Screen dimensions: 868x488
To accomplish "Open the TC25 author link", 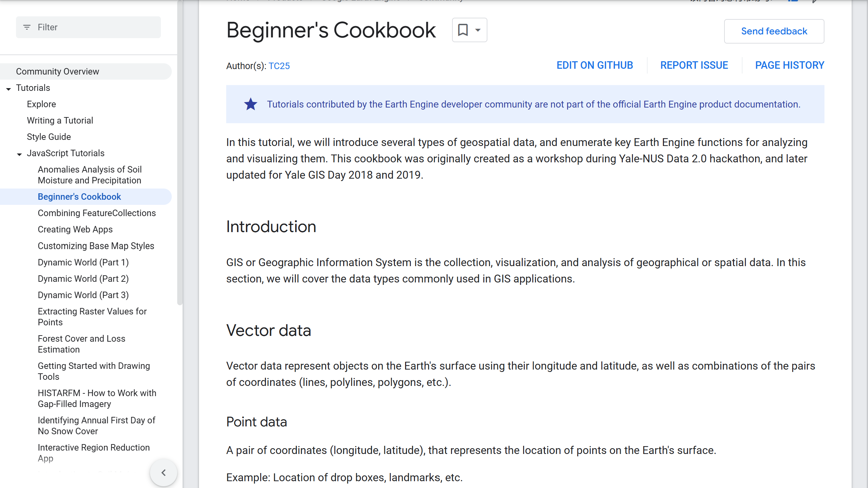I will pyautogui.click(x=279, y=66).
